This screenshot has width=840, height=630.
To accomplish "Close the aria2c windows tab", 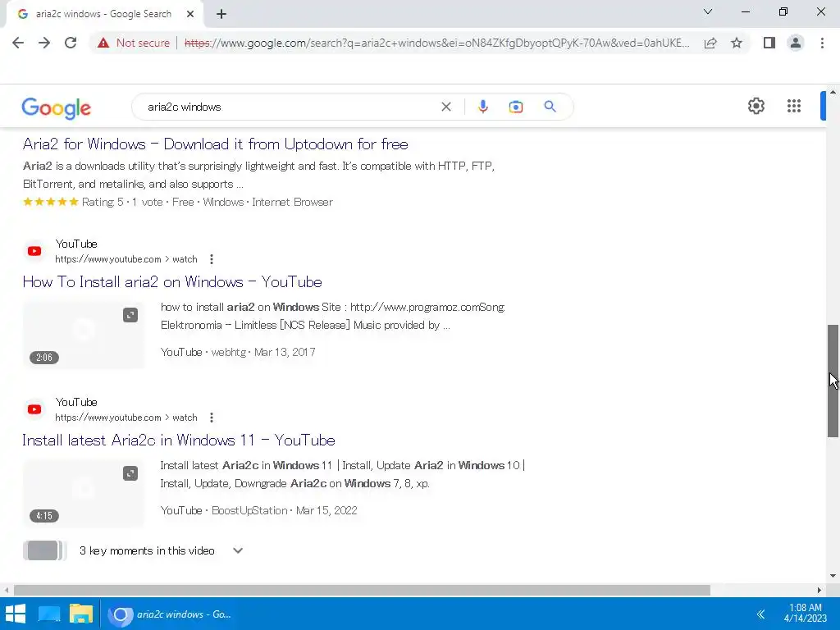I will point(190,14).
